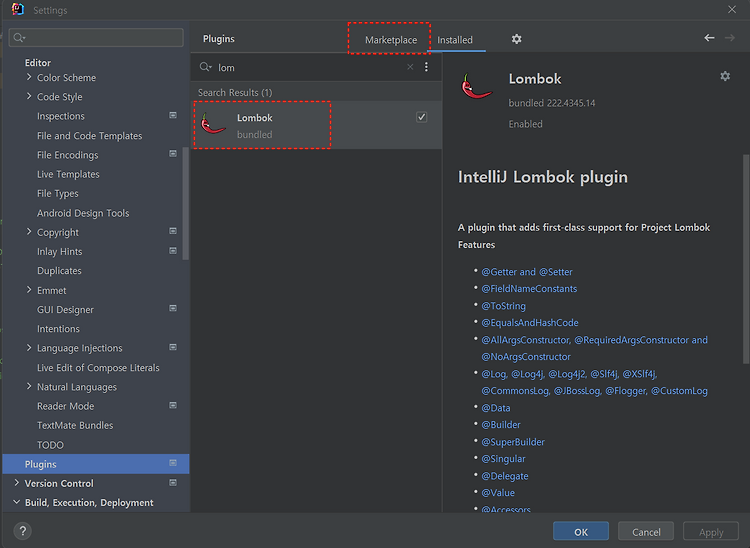The width and height of the screenshot is (750, 548).
Task: Open Intentions settings
Action: coord(58,329)
